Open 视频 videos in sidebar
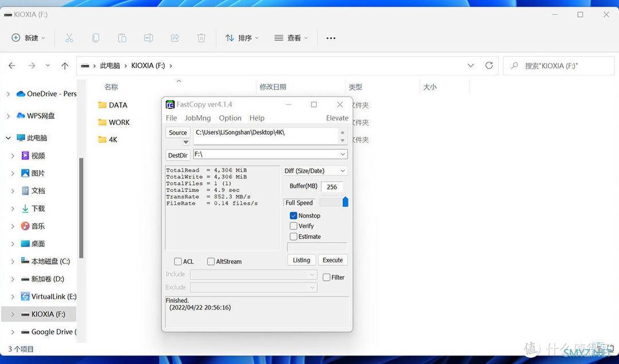Viewport: 619px width, 364px height. click(33, 155)
